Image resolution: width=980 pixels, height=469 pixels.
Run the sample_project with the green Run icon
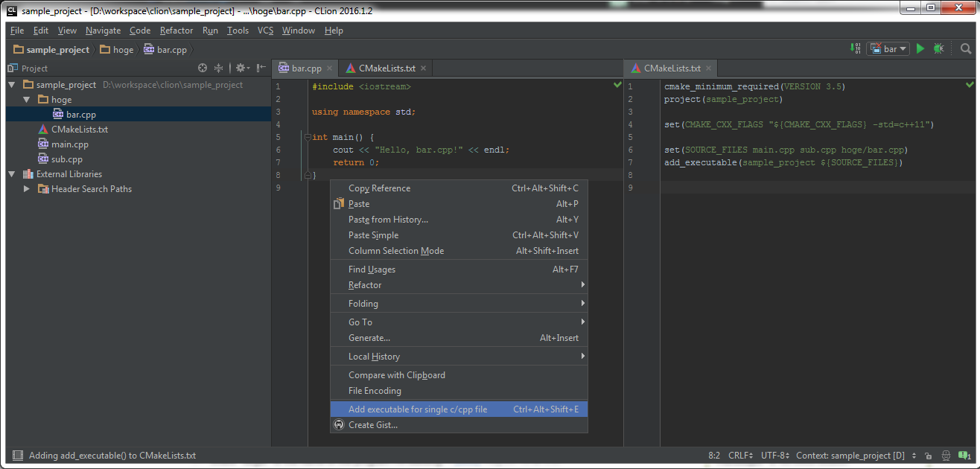coord(920,48)
